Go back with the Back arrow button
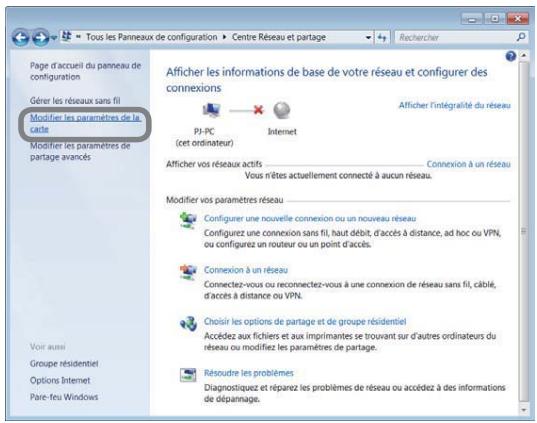Screen dimensions: 537x423 [x=21, y=38]
